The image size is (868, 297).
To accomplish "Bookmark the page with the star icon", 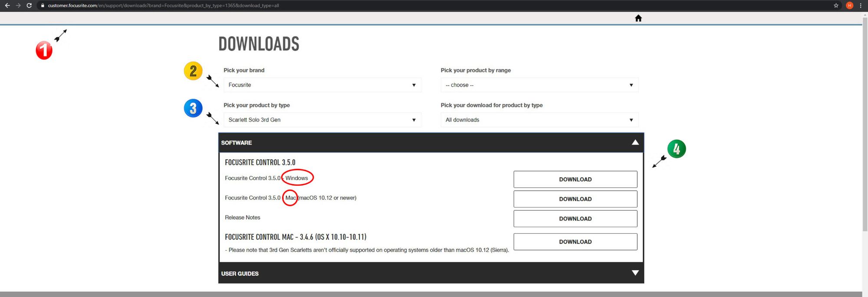I will pos(836,6).
